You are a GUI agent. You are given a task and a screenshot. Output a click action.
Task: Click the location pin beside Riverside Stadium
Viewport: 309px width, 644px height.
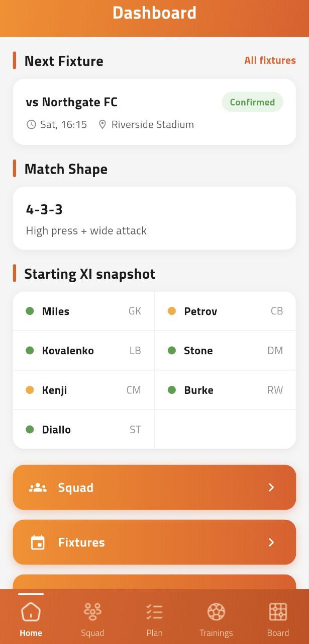click(x=103, y=124)
